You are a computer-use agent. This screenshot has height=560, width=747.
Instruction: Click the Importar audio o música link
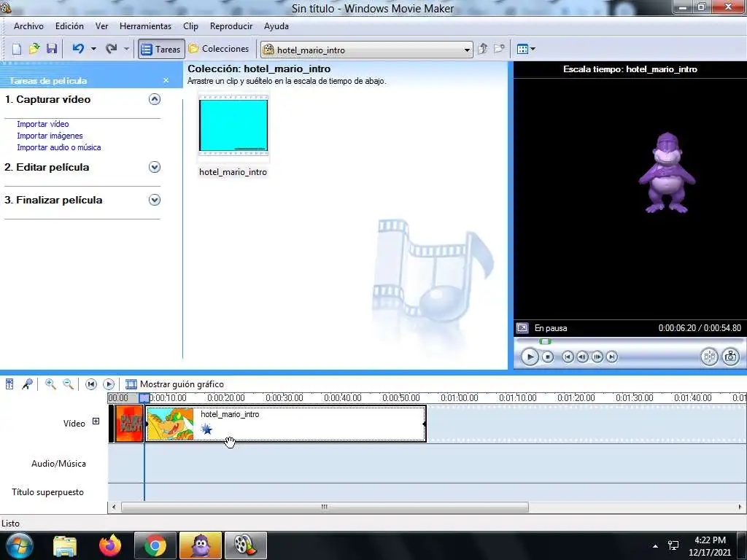pyautogui.click(x=58, y=147)
